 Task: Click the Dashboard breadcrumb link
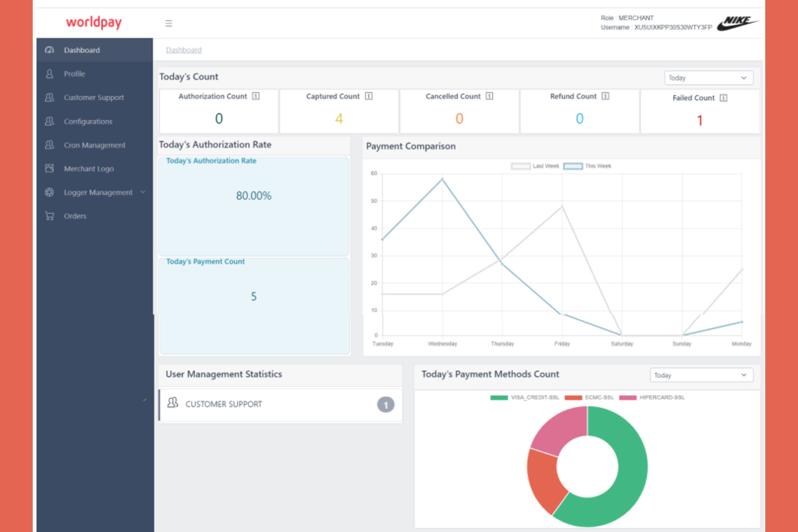[183, 50]
